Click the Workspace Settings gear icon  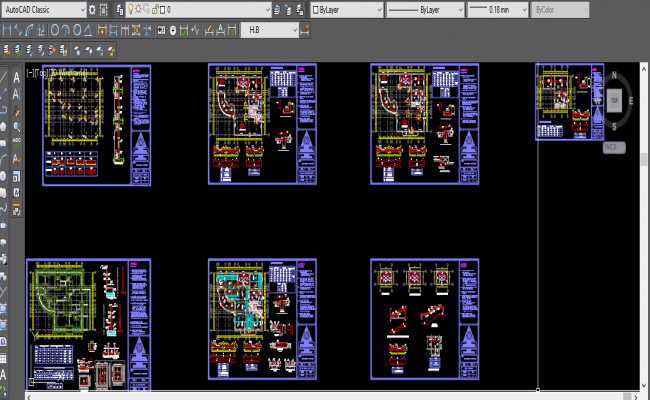coord(92,9)
